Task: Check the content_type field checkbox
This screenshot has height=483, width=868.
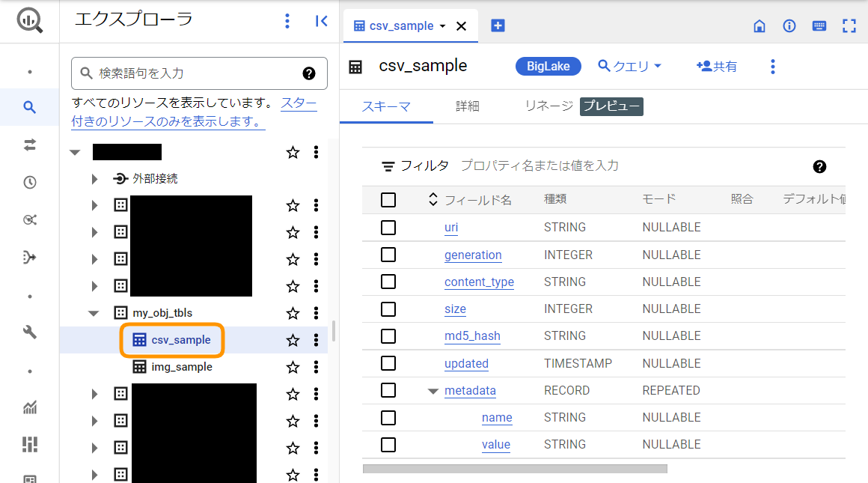Action: [x=388, y=282]
